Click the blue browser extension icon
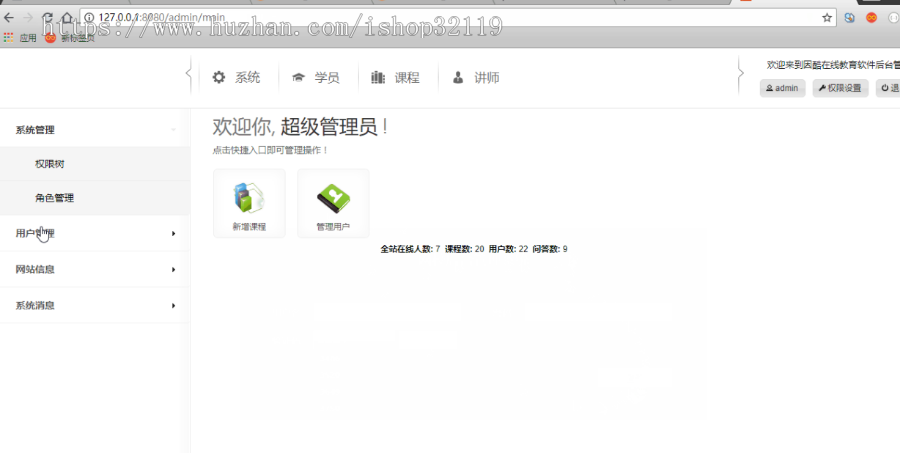Viewport: 900px width, 453px height. (849, 18)
